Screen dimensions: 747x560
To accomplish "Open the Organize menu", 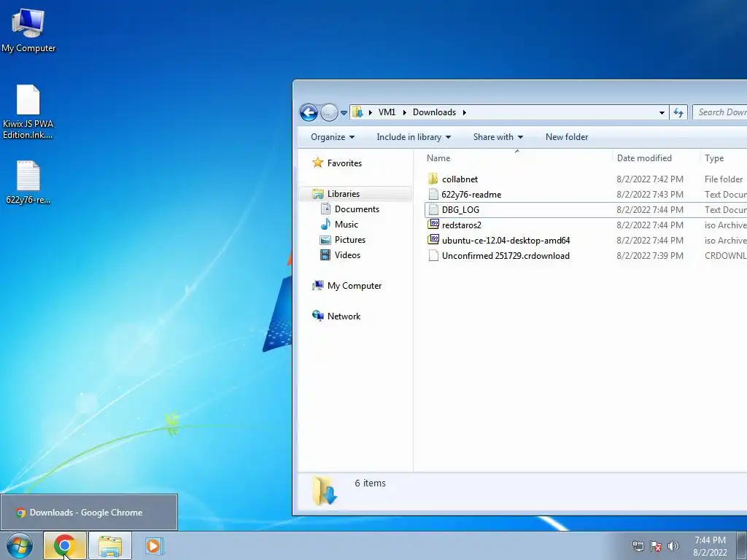I will point(333,137).
